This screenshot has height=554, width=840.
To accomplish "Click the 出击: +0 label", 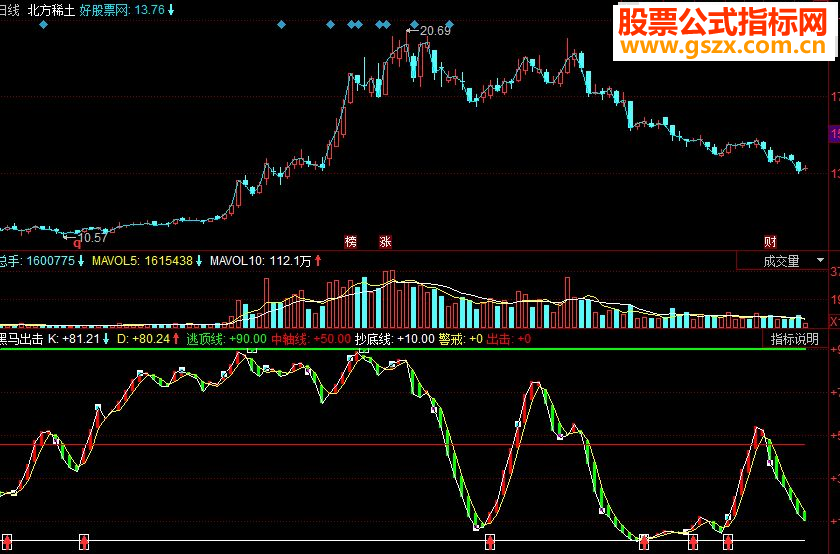I will 509,339.
